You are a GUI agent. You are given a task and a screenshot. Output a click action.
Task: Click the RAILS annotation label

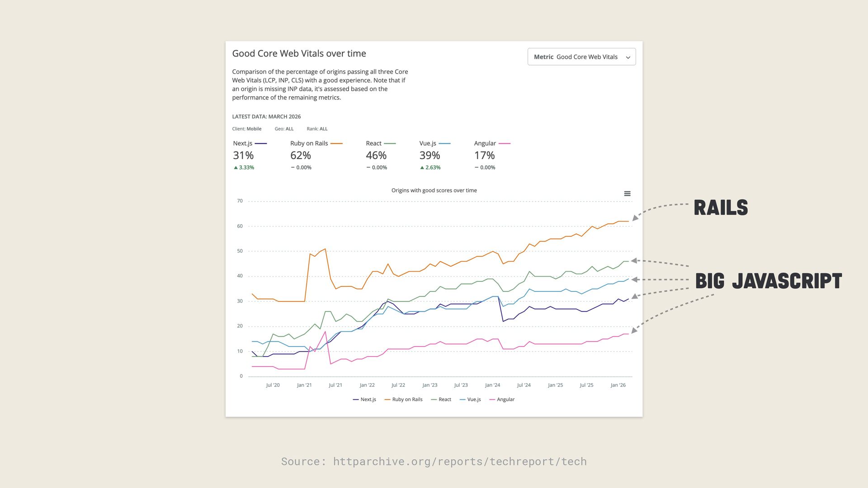coord(721,208)
